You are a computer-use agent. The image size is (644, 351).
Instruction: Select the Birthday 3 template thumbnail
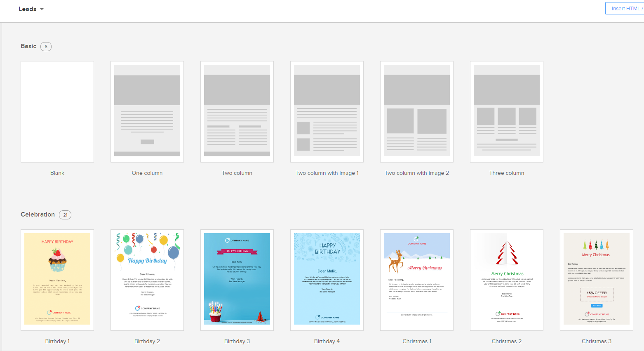(237, 280)
